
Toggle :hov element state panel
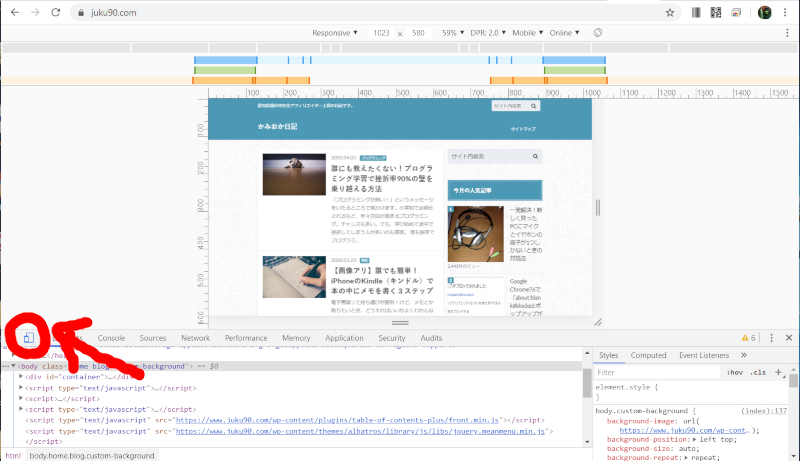click(x=735, y=372)
